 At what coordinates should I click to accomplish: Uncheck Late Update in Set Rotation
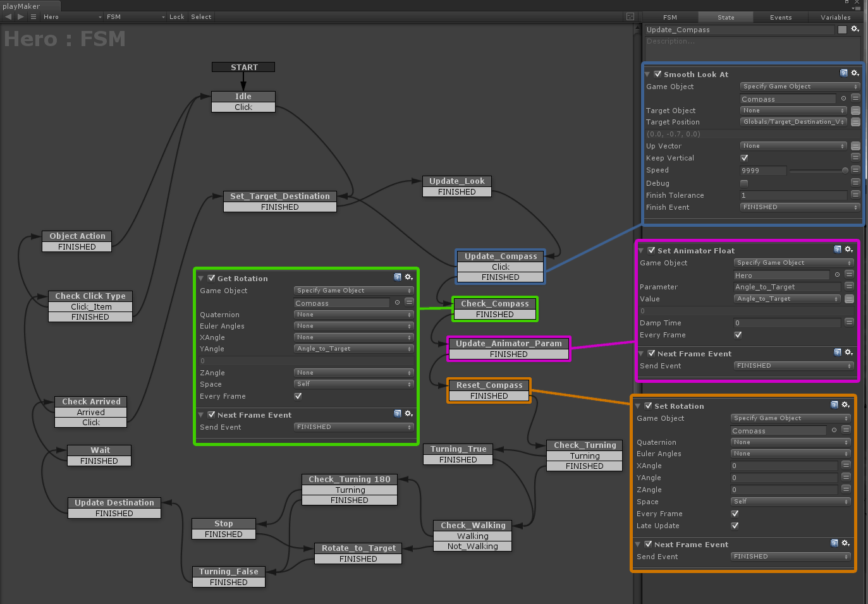[x=735, y=526]
